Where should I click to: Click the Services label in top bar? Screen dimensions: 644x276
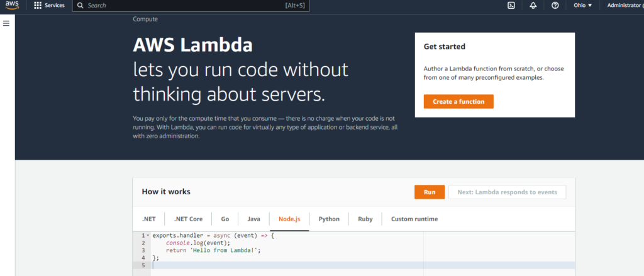pos(55,5)
